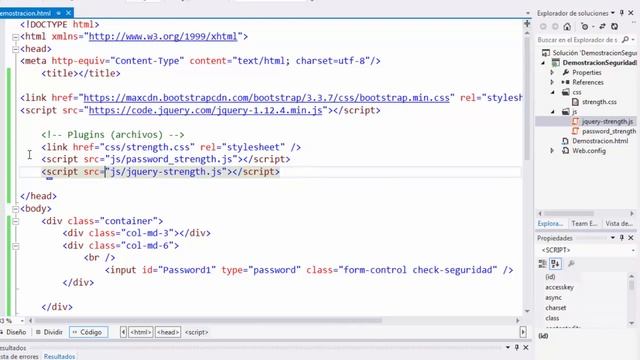
Task: Expand the Properties node in solution tree
Action: click(552, 72)
